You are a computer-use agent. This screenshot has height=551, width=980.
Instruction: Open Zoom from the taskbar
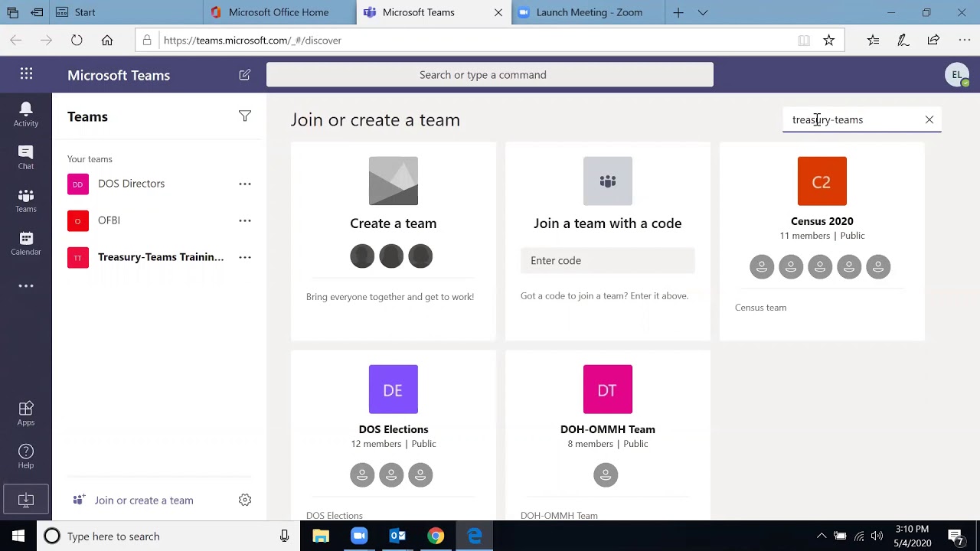[x=359, y=536]
